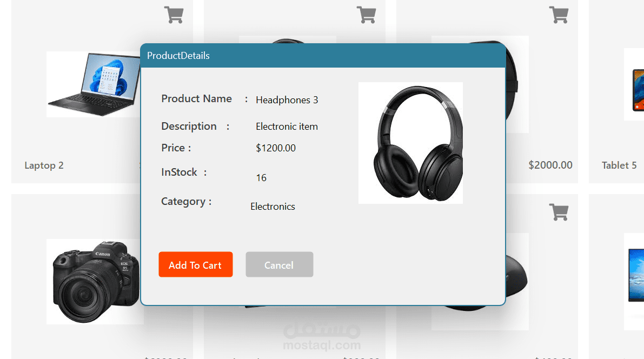This screenshot has height=359, width=644.
Task: Click the Electronics category value
Action: pos(273,207)
